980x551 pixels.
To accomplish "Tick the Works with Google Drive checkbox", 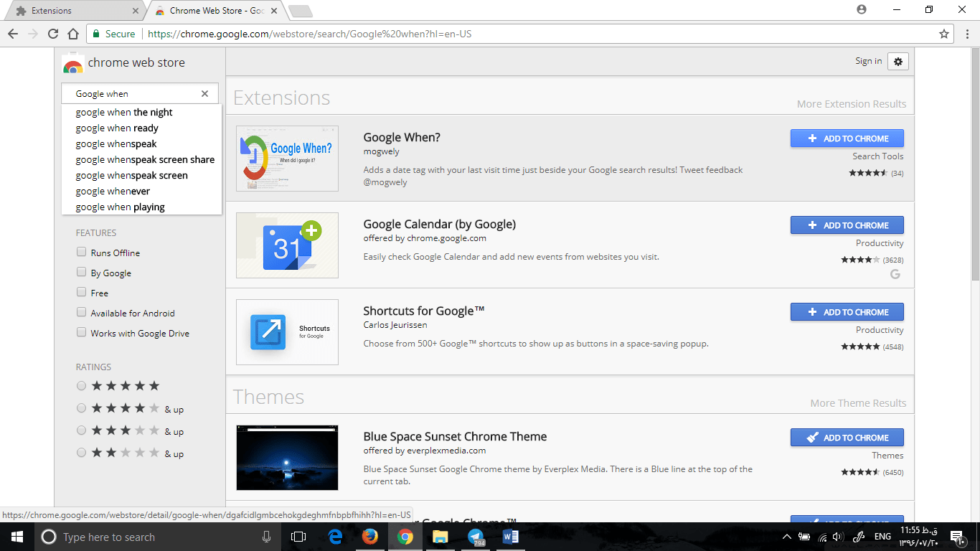I will click(x=82, y=333).
